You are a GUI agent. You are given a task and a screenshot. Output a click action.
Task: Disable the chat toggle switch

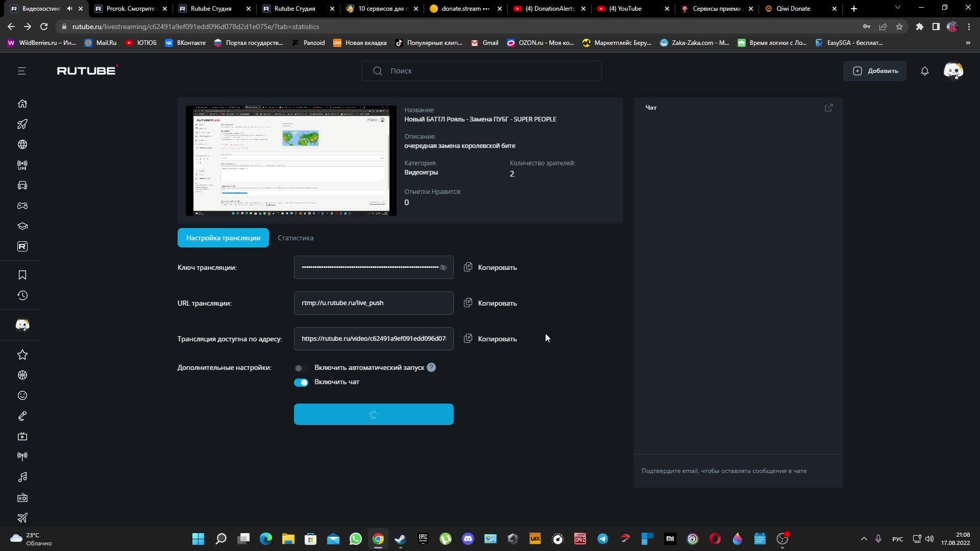tap(301, 383)
